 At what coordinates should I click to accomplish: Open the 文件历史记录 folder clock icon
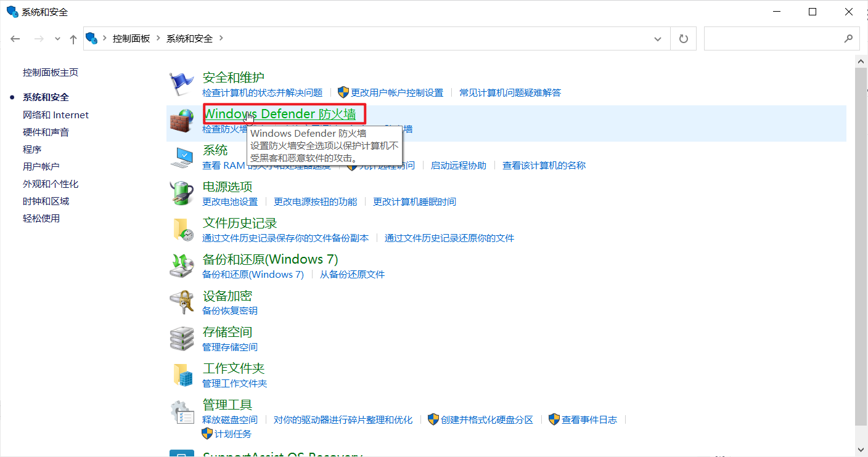(x=182, y=230)
